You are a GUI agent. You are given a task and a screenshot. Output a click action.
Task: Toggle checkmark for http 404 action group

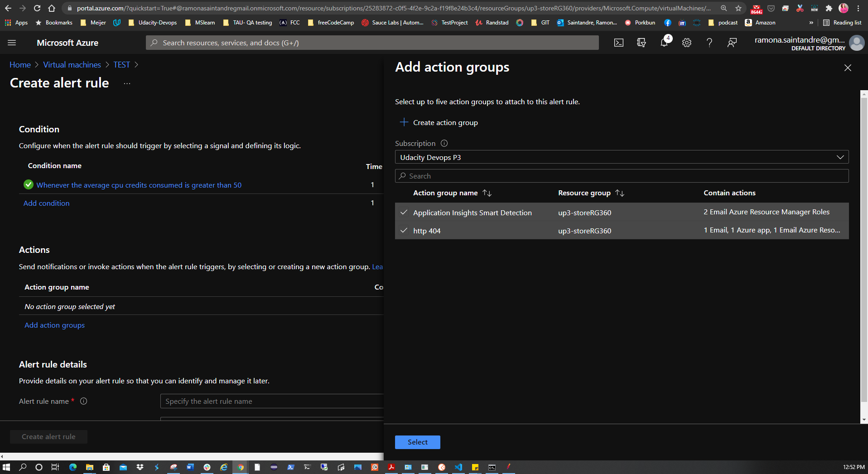[x=404, y=230]
